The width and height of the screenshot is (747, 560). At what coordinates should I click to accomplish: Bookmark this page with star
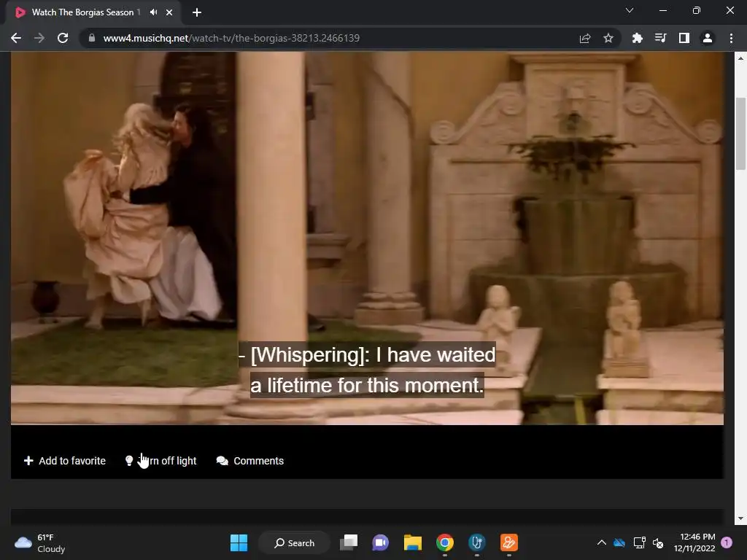(x=608, y=38)
